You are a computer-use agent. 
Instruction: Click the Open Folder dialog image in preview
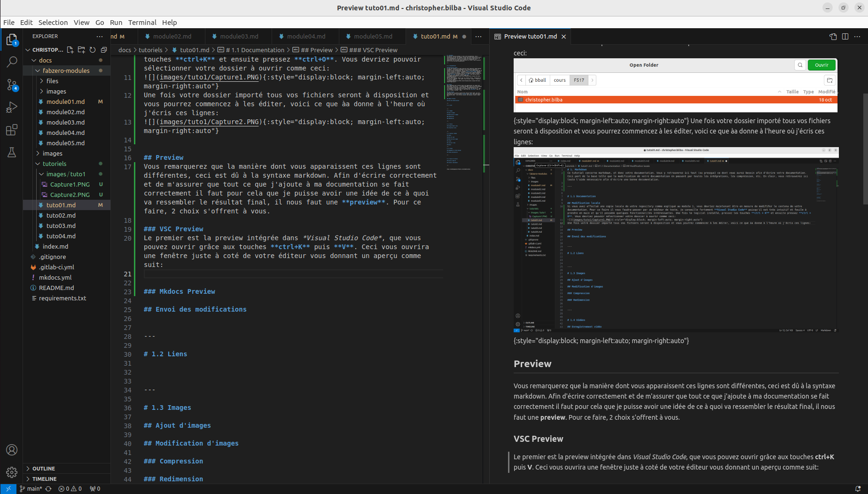(x=676, y=86)
